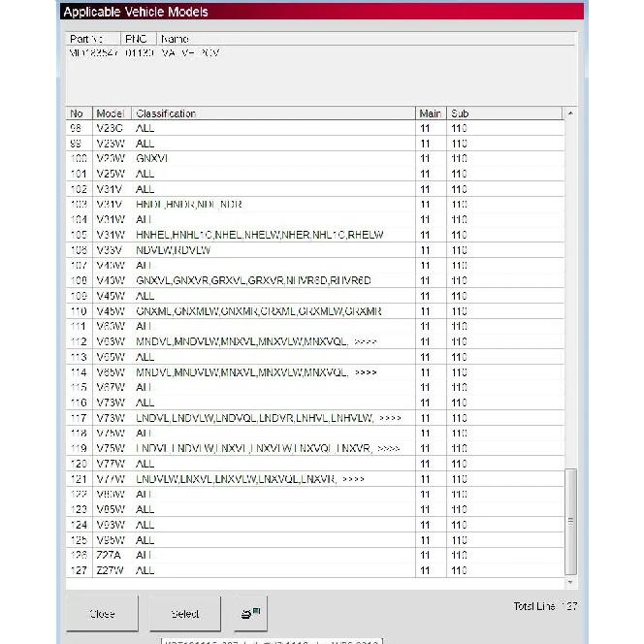Select row 108 starting with GNXVL,GNXVR
This screenshot has height=644, width=644.
click(315, 280)
